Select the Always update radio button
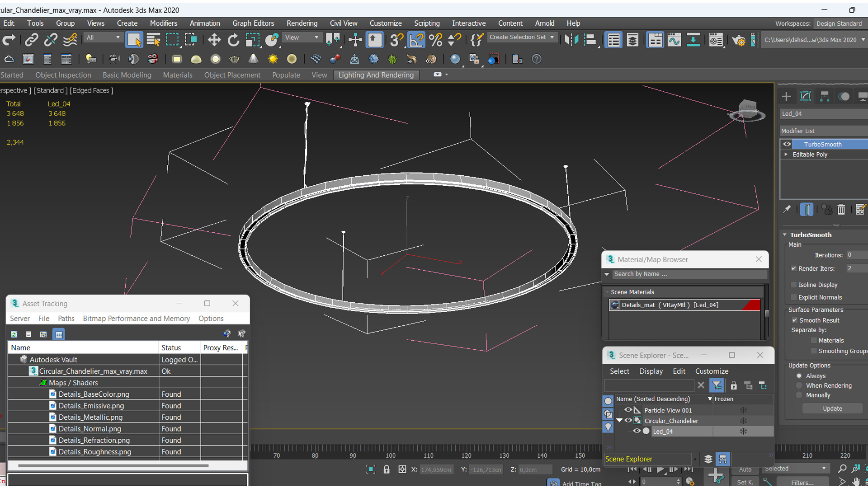The height and width of the screenshot is (488, 868). 799,376
